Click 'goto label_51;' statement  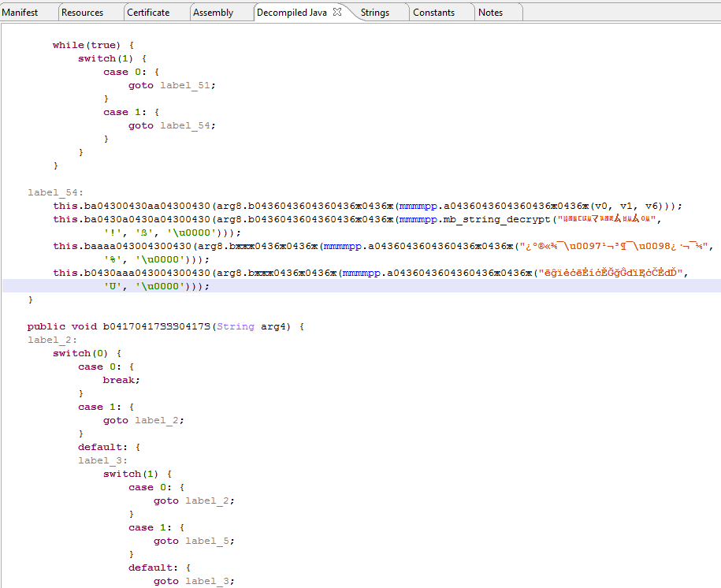tap(172, 86)
